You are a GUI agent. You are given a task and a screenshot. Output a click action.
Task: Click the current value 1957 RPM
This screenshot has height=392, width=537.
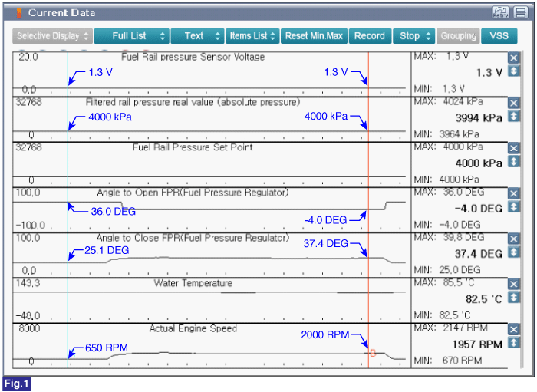(x=477, y=344)
